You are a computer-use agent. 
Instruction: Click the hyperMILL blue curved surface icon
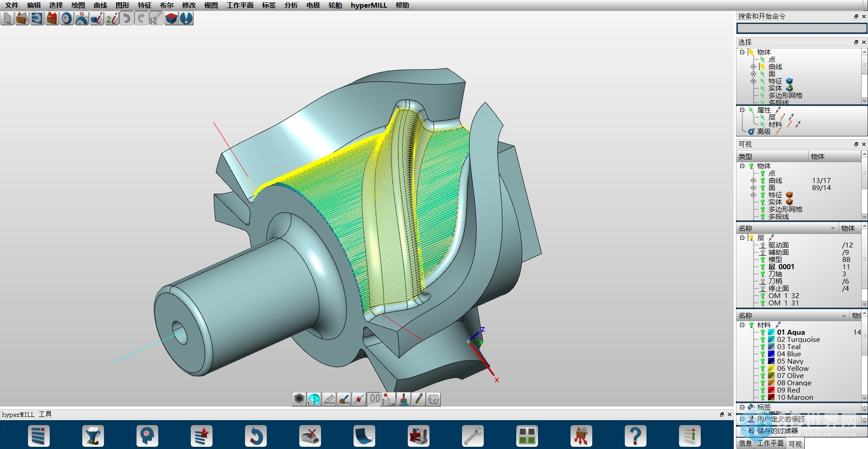point(364,436)
